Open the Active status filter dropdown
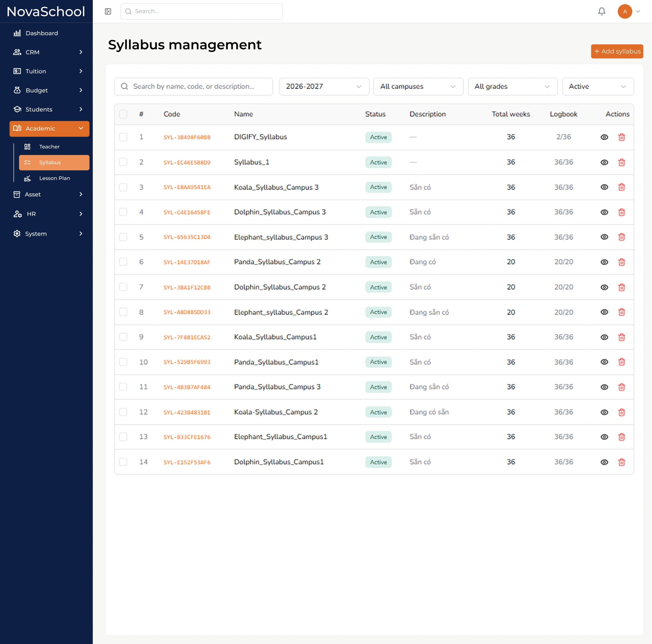The image size is (652, 644). pos(598,86)
